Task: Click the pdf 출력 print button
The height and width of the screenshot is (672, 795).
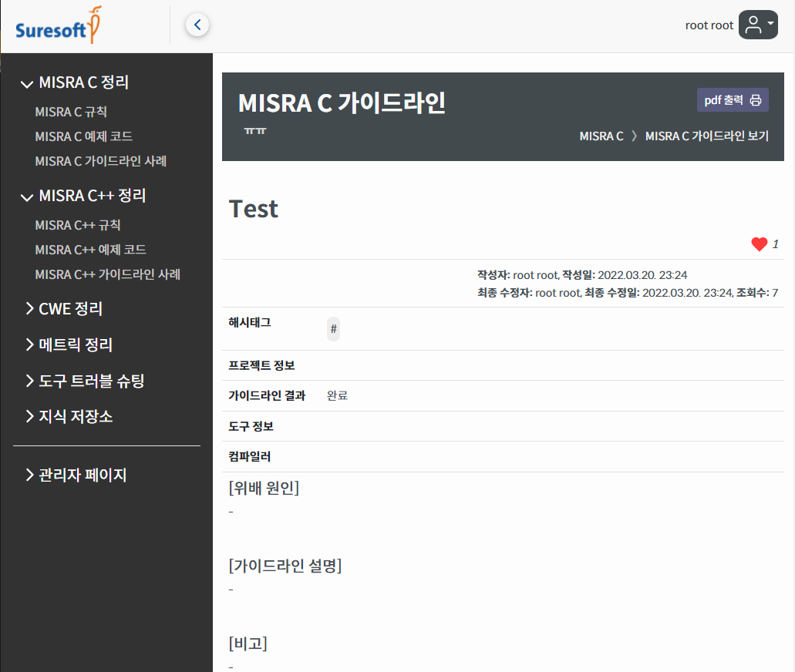Action: 732,100
